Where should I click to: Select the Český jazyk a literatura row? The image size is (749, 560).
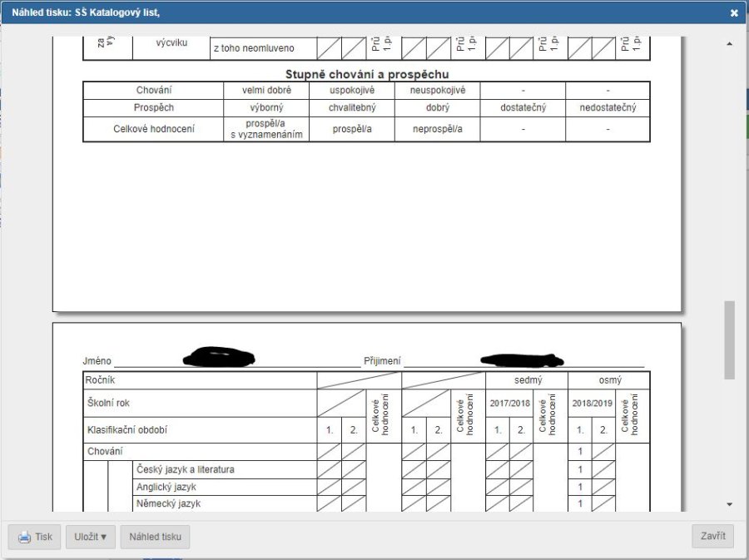[x=185, y=469]
